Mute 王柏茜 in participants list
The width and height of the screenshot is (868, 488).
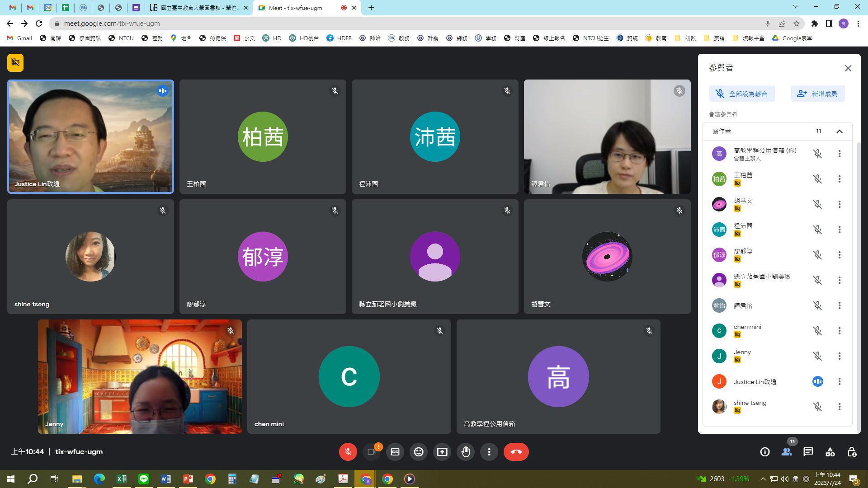click(817, 179)
